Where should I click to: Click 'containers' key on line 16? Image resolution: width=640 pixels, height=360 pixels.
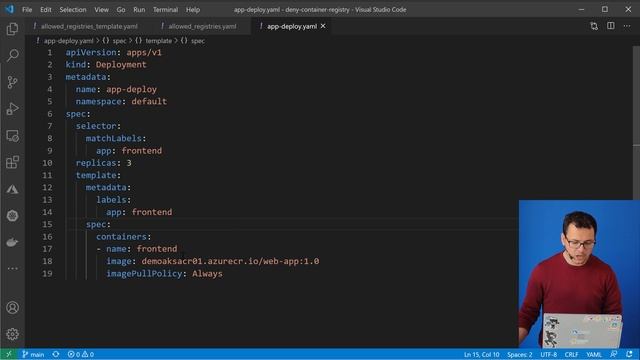(121, 237)
